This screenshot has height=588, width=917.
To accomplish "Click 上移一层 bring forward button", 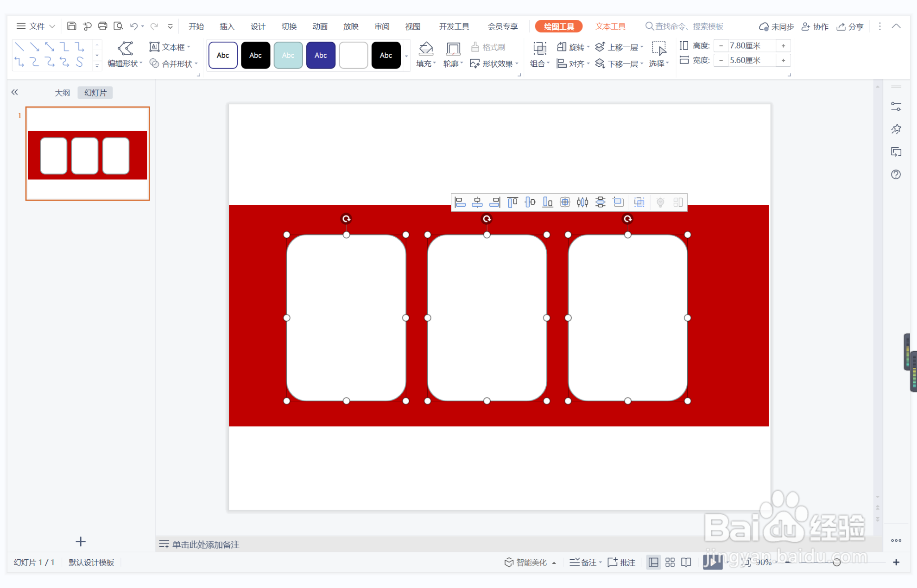I will pos(619,47).
